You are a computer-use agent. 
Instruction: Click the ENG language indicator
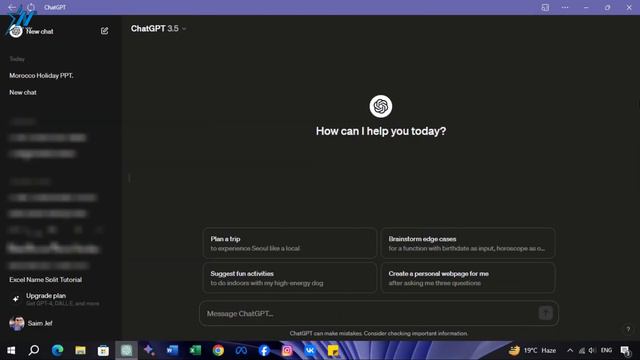(606, 350)
